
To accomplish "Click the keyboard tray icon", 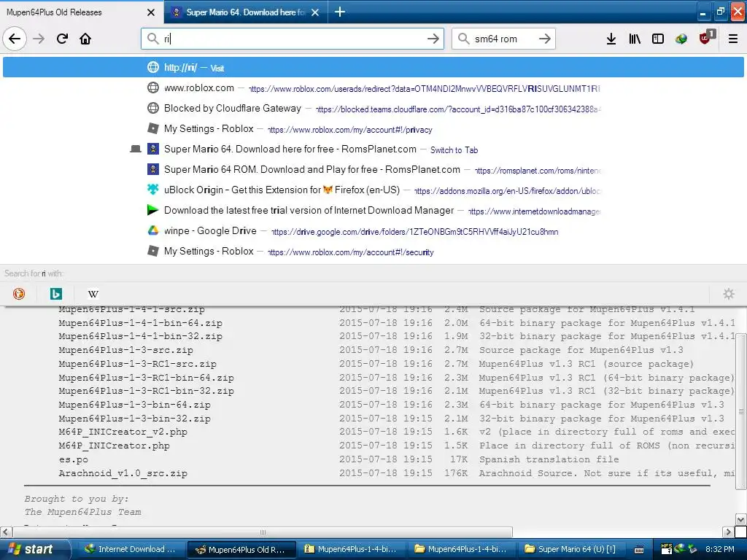I will tap(639, 550).
